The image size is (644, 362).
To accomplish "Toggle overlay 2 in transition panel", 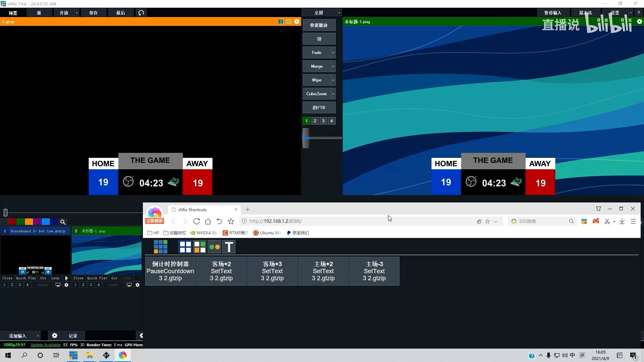I will coord(315,121).
